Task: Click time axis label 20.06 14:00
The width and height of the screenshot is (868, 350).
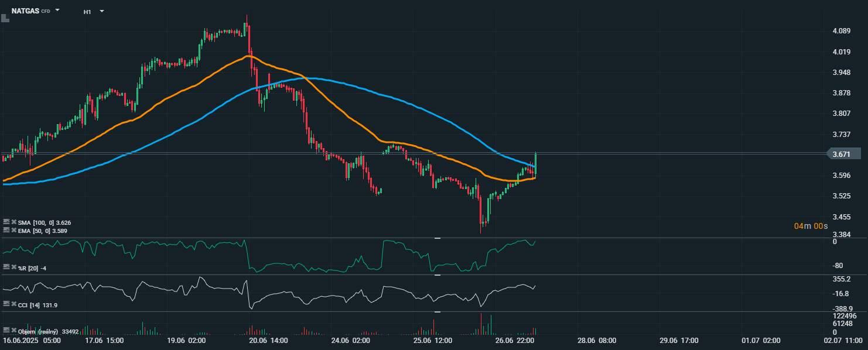Action: point(268,340)
